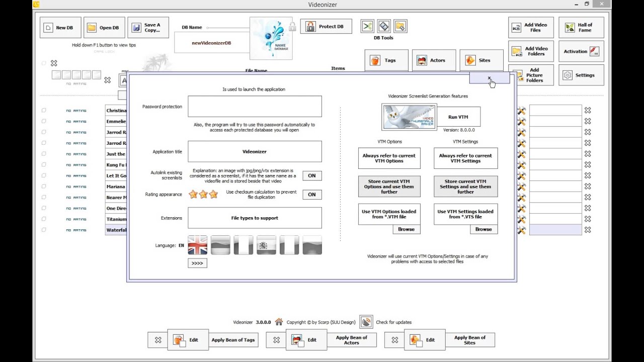Click the wrench icon on Mariana row

[521, 187]
